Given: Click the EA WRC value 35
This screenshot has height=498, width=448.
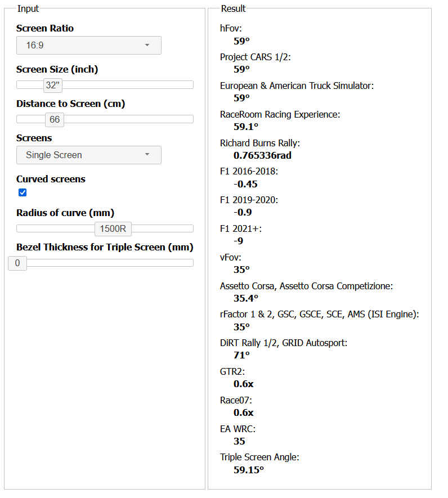Looking at the screenshot, I should tap(240, 441).
